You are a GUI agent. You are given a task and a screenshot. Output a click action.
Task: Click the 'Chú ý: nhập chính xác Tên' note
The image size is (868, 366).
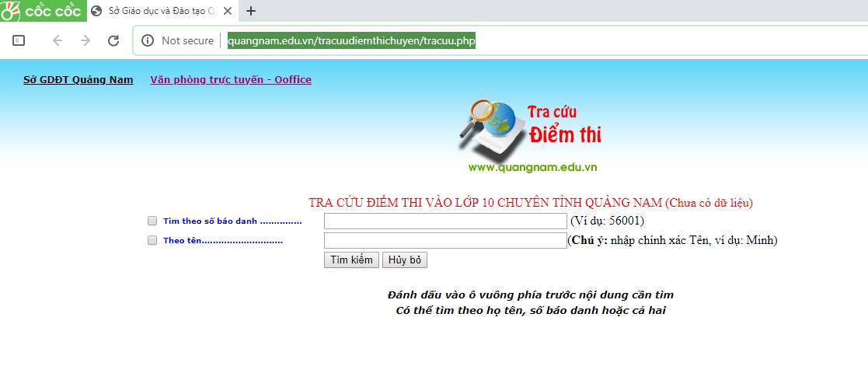(673, 240)
